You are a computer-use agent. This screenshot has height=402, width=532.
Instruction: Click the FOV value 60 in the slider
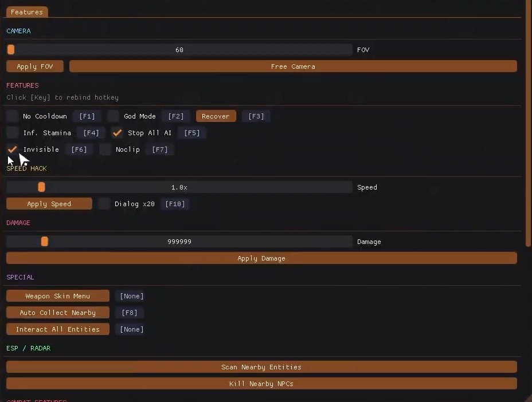(x=179, y=50)
